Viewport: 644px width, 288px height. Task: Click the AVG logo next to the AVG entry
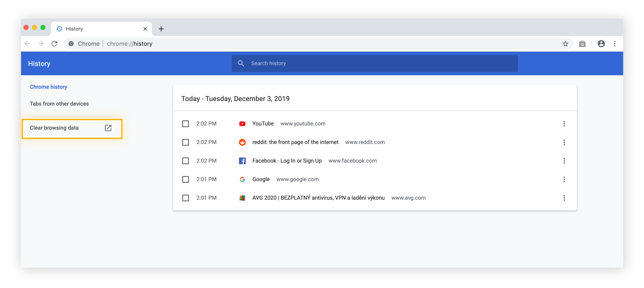242,198
